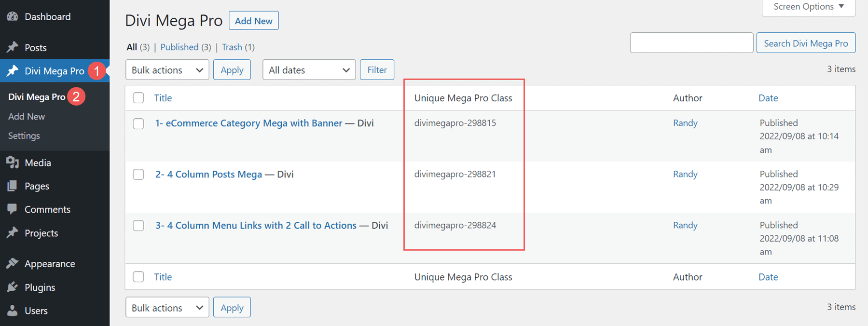Open 3- 4 Column Menu Links entry
This screenshot has width=868, height=326.
256,225
